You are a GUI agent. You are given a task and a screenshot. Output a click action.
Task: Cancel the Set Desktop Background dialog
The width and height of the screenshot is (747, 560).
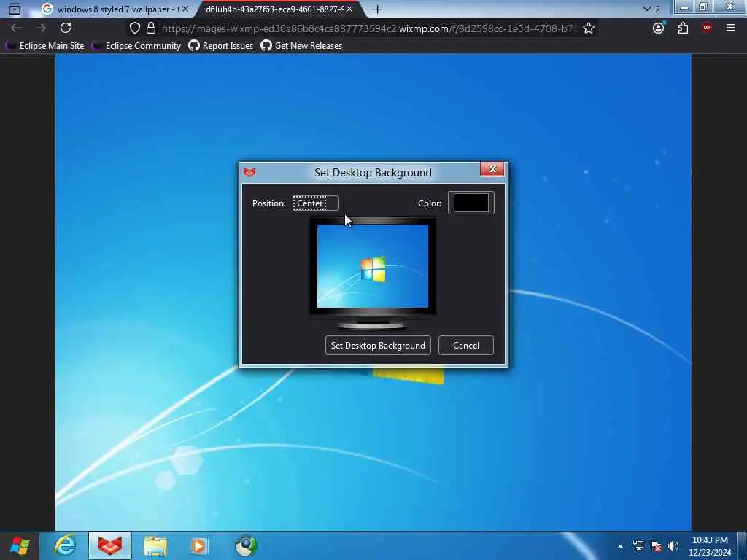466,345
